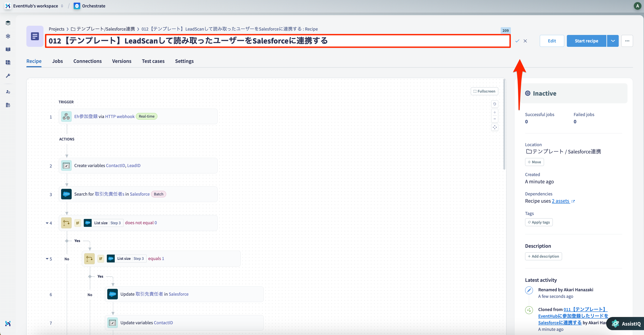This screenshot has height=335, width=644.
Task: Fit recipe to view with the center icon
Action: (x=495, y=127)
